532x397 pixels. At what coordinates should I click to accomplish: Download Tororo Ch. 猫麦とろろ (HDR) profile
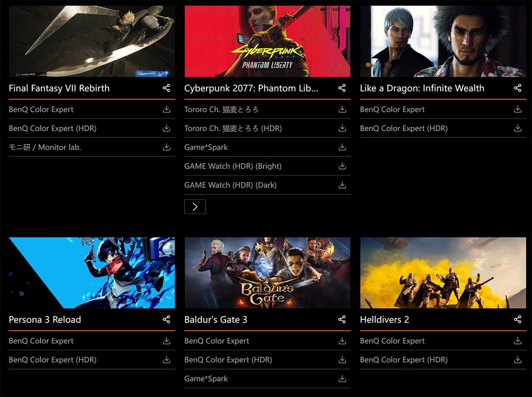coord(342,128)
